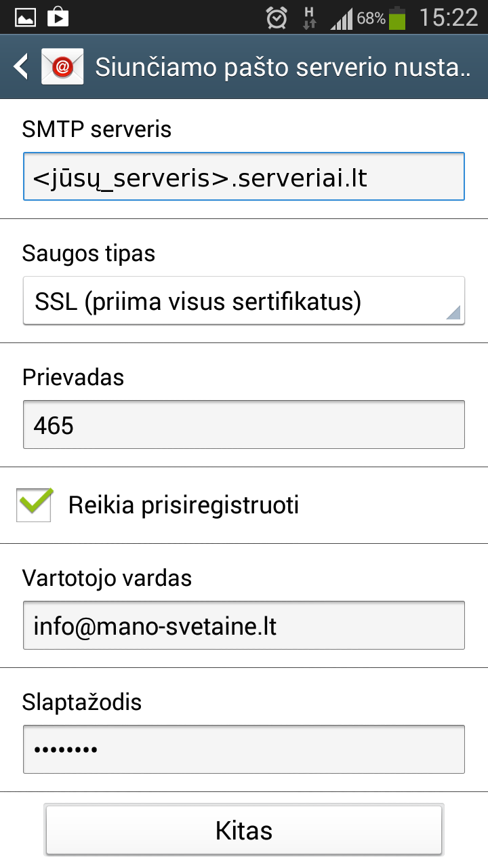Tap the dropdown triangle on SSL selector

pos(453,312)
